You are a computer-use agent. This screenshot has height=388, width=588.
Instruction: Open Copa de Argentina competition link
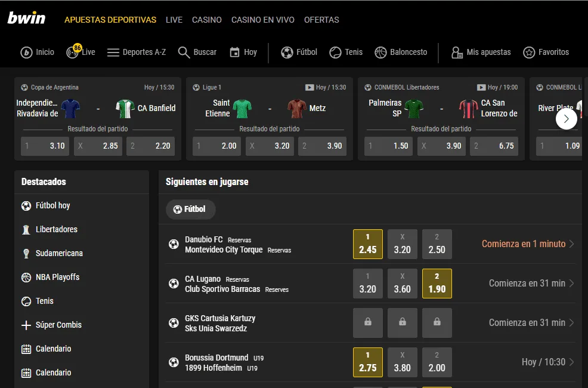point(55,87)
